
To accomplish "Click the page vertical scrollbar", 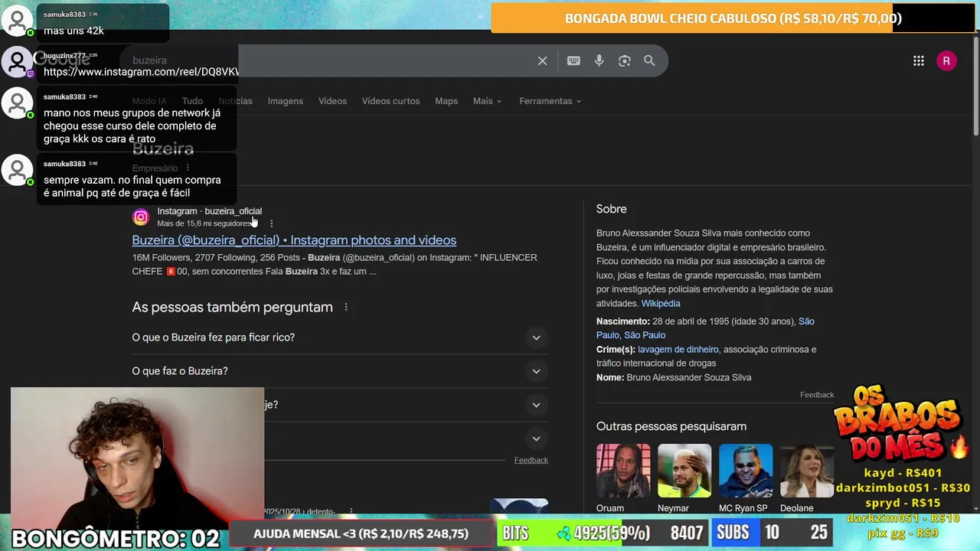I will (x=975, y=88).
